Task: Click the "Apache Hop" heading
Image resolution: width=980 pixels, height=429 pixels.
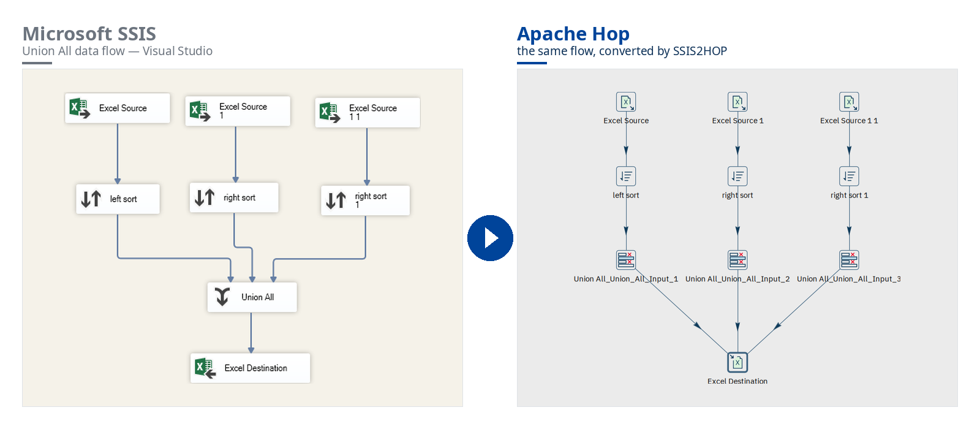Action: point(573,34)
